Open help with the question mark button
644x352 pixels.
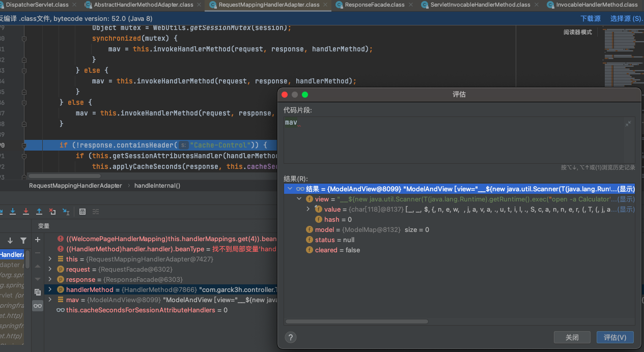[291, 337]
